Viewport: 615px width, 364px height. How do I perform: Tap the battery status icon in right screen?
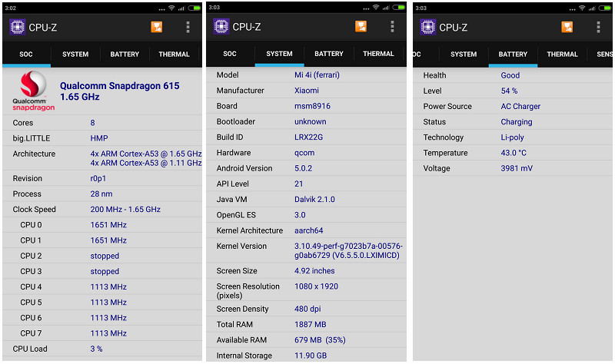(x=605, y=8)
